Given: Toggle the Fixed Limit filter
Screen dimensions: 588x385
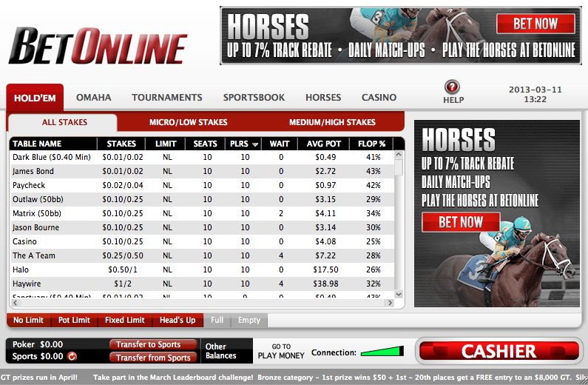Looking at the screenshot, I should (125, 320).
